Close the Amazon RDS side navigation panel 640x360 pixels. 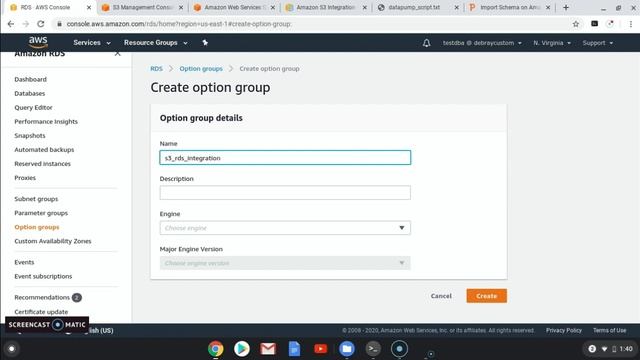click(118, 53)
